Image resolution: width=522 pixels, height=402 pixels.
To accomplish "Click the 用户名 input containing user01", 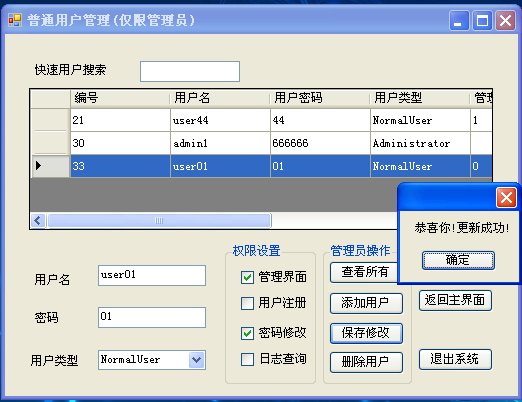I will pos(152,275).
